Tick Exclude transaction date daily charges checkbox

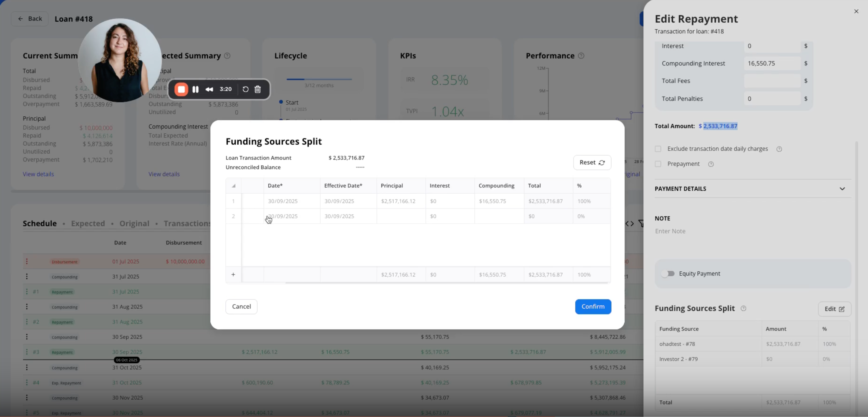tap(658, 149)
